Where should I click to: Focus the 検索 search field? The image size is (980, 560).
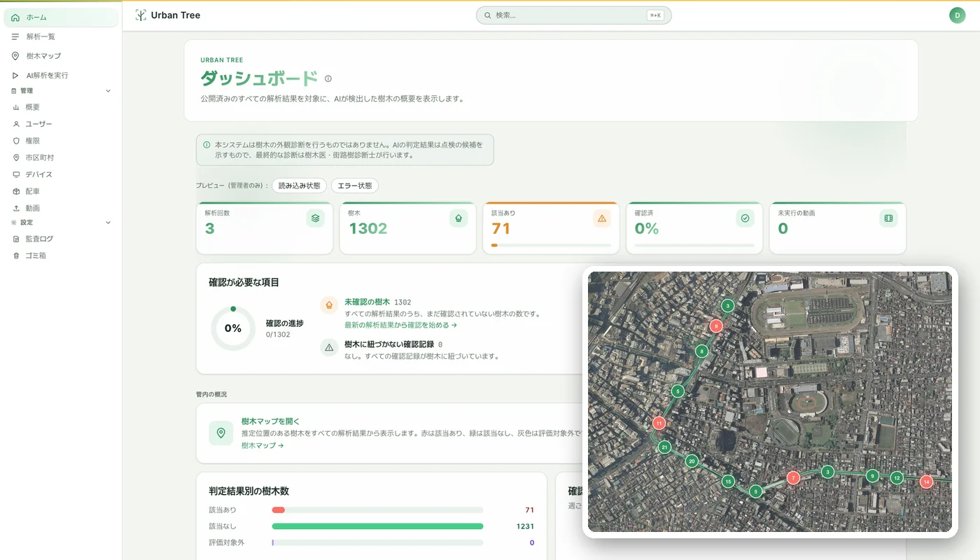click(x=573, y=15)
